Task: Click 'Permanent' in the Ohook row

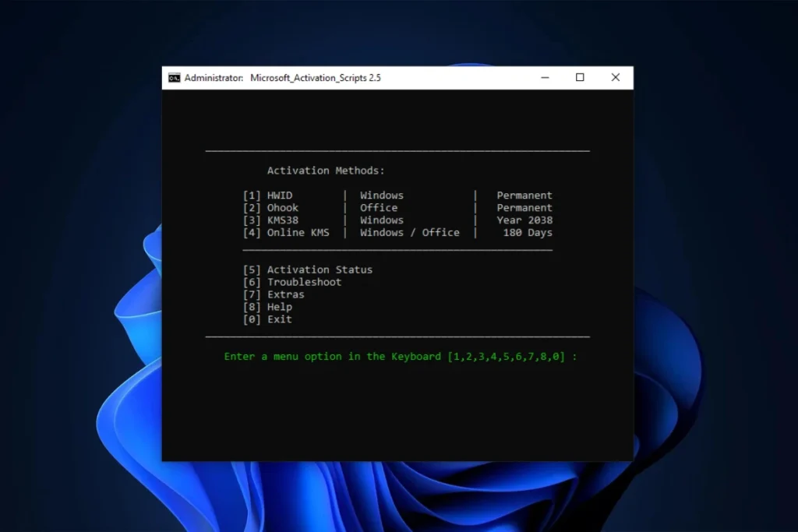Action: pos(524,207)
